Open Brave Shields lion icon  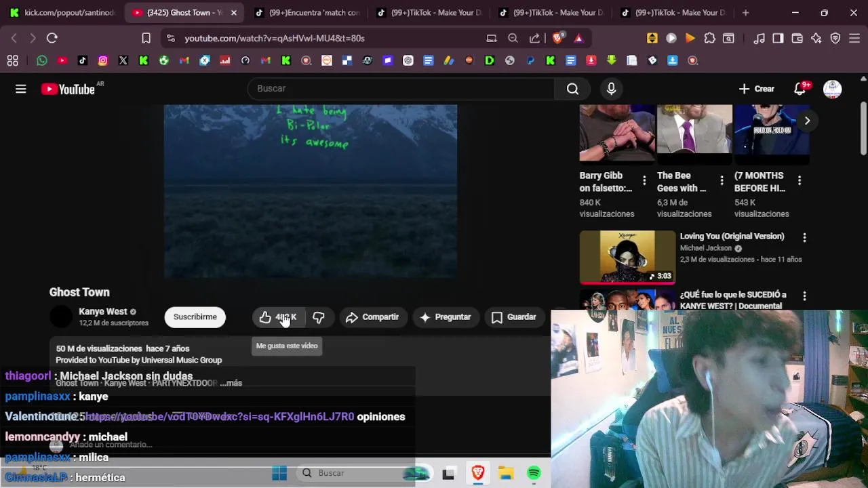[x=557, y=39]
